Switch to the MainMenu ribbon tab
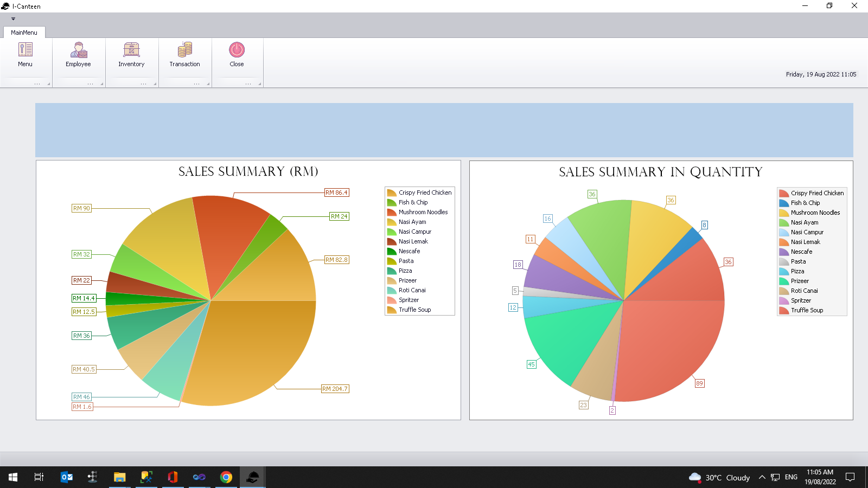The image size is (868, 488). [x=23, y=33]
